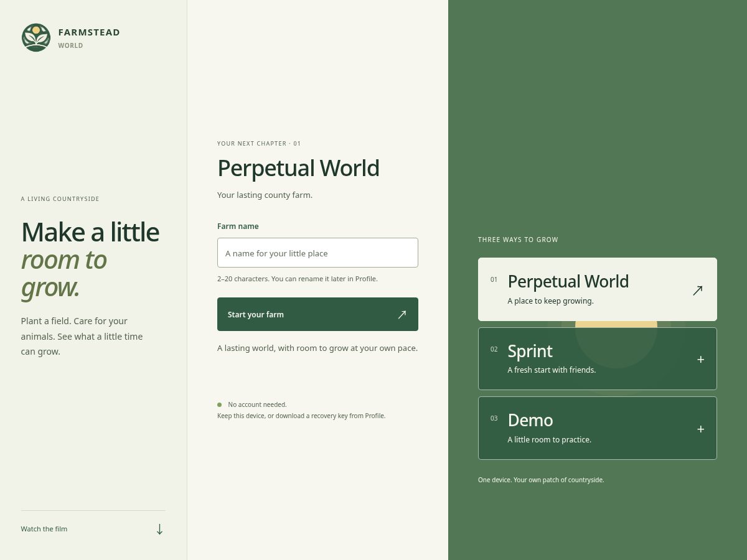747x560 pixels.
Task: Click the 'YOUR NEXT CHAPTER · 01' label
Action: click(x=259, y=144)
